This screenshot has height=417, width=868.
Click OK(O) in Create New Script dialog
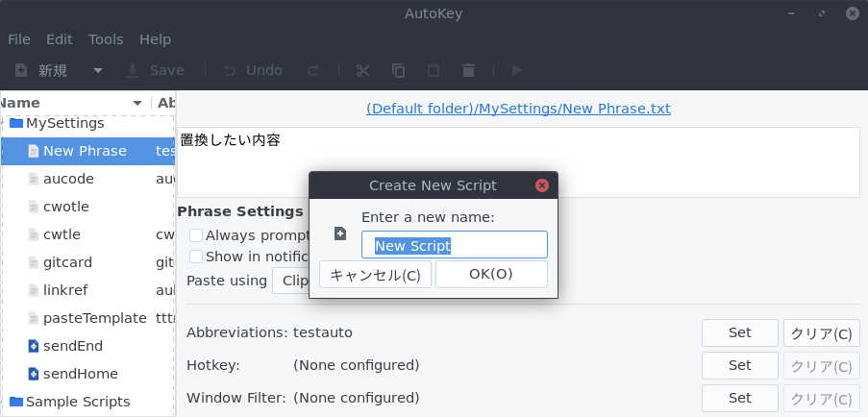[491, 274]
